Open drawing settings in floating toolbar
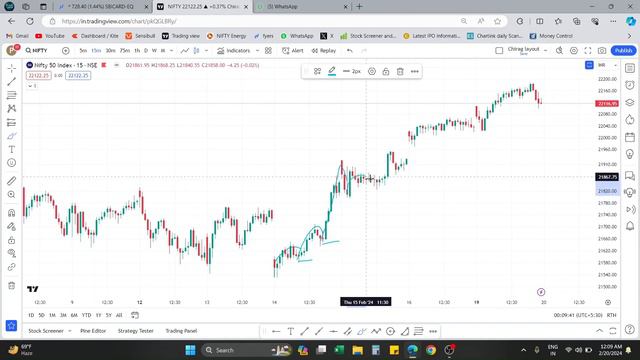This screenshot has height=360, width=640. pos(371,71)
